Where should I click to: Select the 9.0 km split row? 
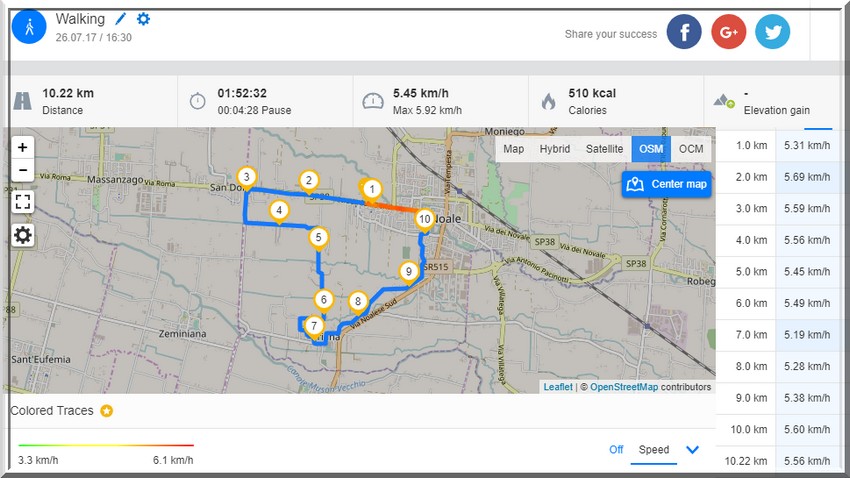781,398
